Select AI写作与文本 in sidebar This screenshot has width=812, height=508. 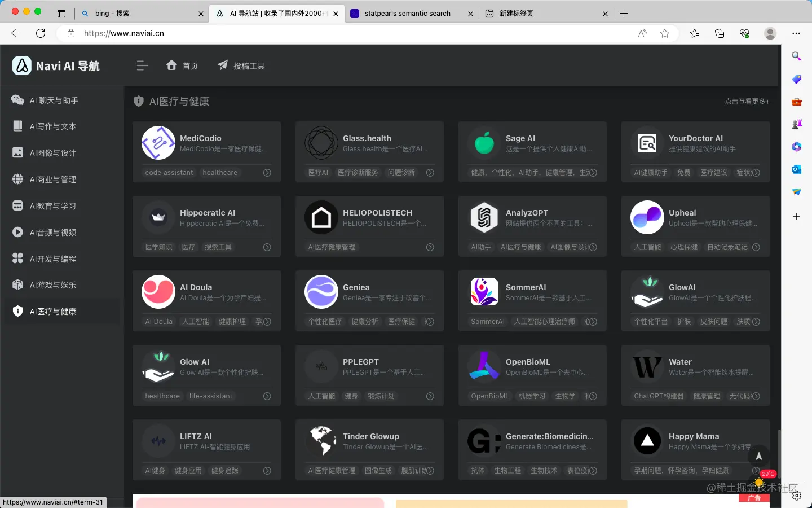[62, 126]
